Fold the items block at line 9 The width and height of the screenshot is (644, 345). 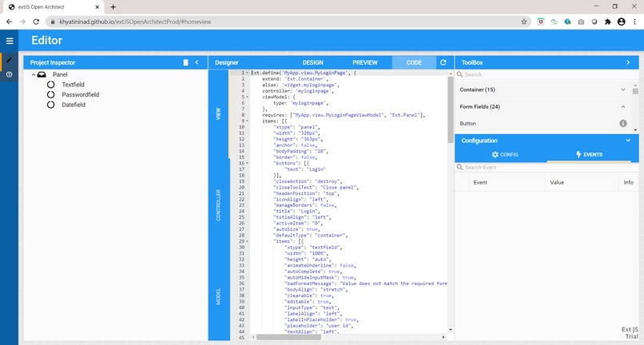pos(247,121)
